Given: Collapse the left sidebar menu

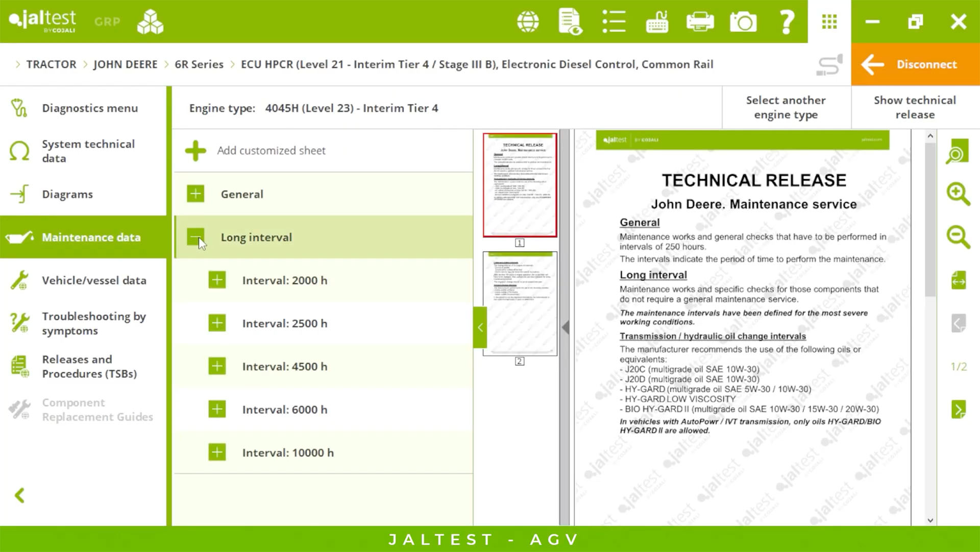Looking at the screenshot, I should pyautogui.click(x=20, y=495).
